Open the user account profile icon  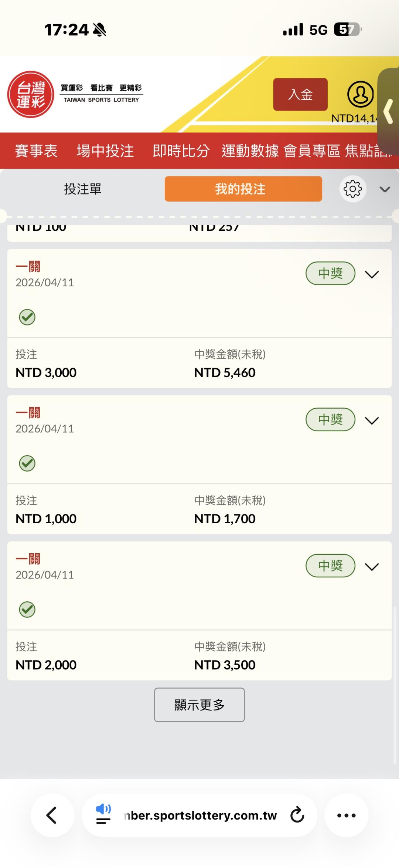[x=360, y=94]
